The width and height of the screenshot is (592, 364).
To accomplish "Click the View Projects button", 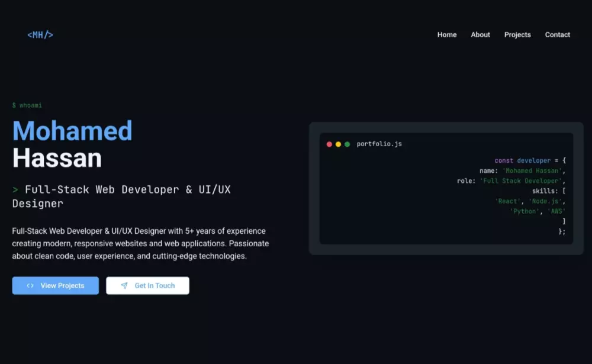I will pyautogui.click(x=55, y=285).
